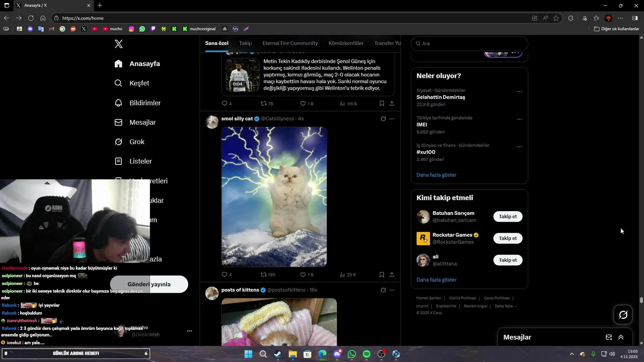Reply to smol silly cat post

pos(226,275)
